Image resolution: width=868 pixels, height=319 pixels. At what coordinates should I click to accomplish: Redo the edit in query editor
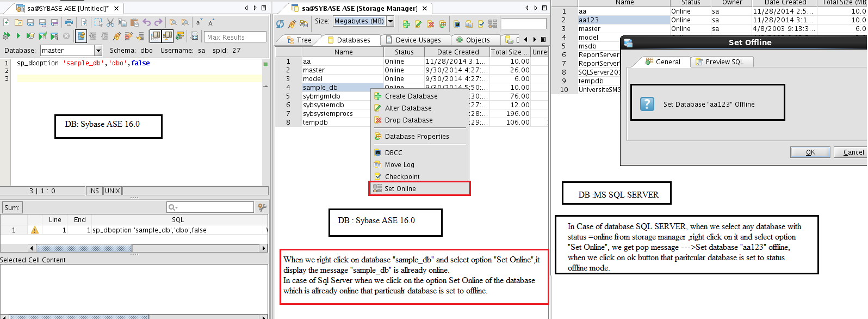158,22
